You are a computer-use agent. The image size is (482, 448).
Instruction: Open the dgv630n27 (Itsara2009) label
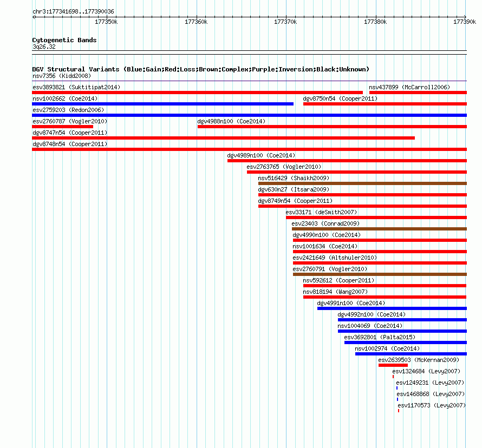point(294,189)
